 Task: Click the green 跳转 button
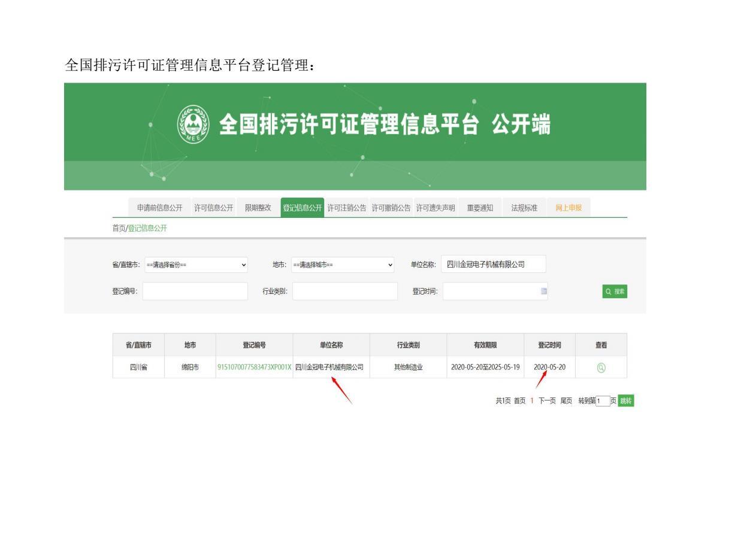[x=626, y=401]
